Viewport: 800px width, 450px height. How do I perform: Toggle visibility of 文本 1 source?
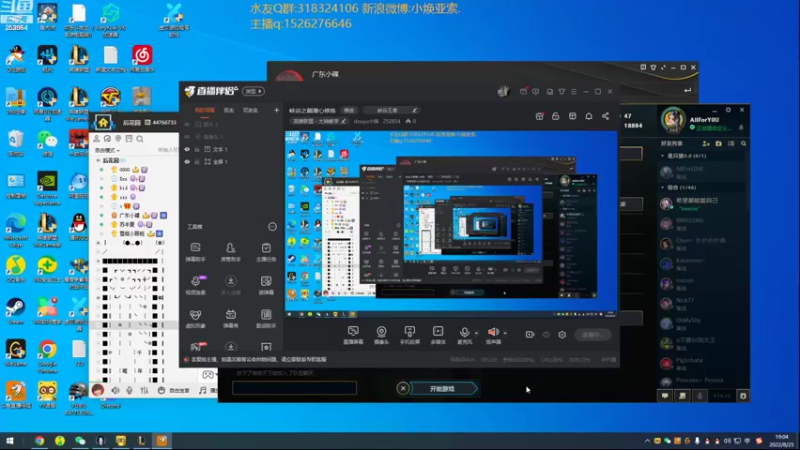(x=187, y=149)
